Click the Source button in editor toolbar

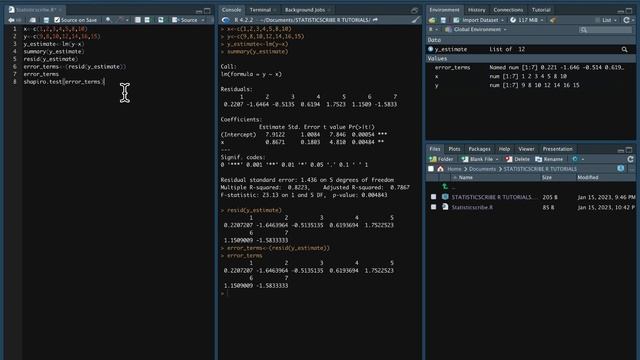(x=185, y=20)
